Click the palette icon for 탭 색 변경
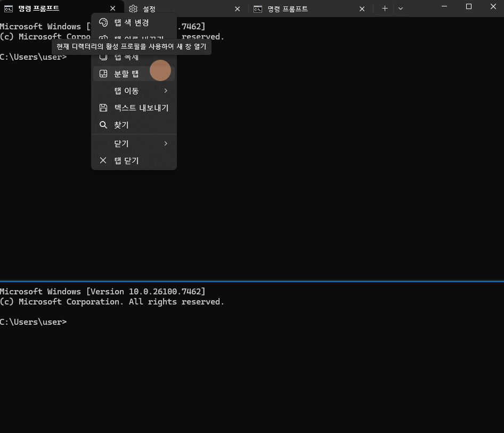Image resolution: width=504 pixels, height=433 pixels. coord(103,22)
